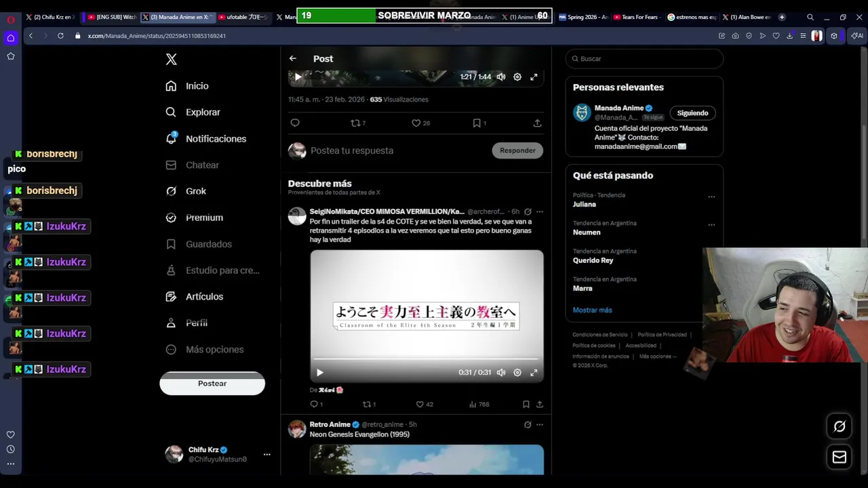The image size is (868, 488).
Task: Click the Postear button
Action: [x=212, y=384]
